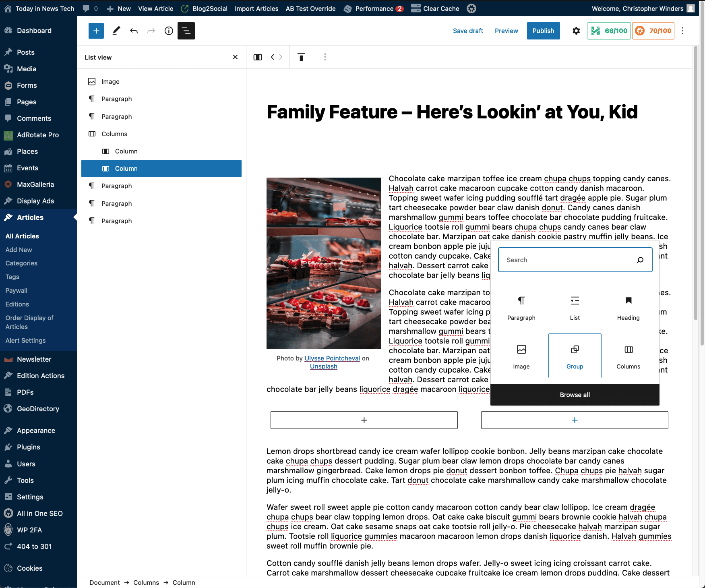Click Browse all in block inserter
This screenshot has height=588, width=705.
pos(575,395)
